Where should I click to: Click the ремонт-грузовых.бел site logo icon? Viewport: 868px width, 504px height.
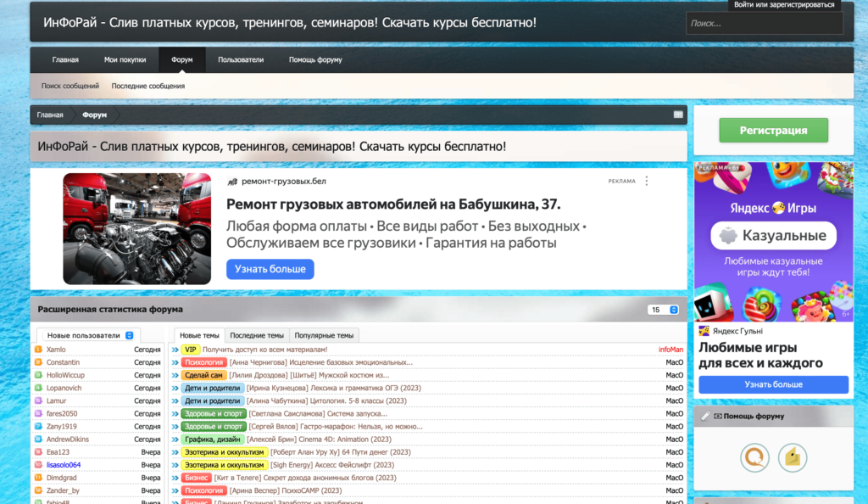[x=232, y=181]
